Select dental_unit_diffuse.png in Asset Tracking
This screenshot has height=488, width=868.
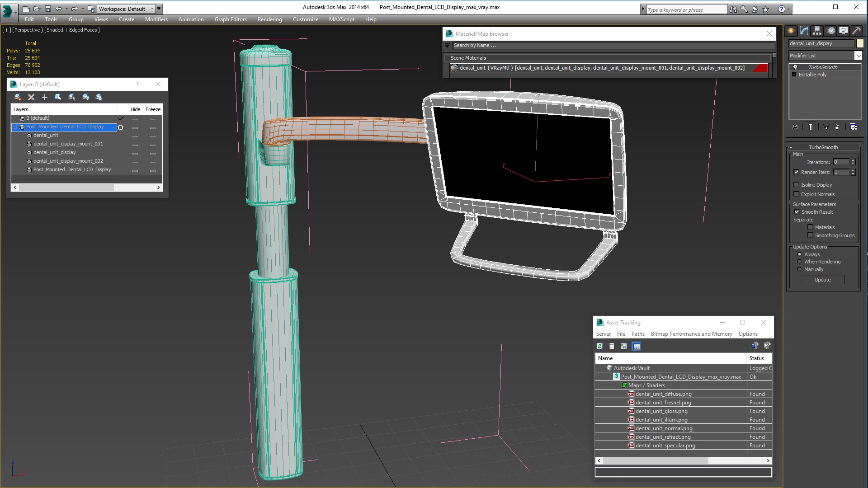[x=663, y=394]
